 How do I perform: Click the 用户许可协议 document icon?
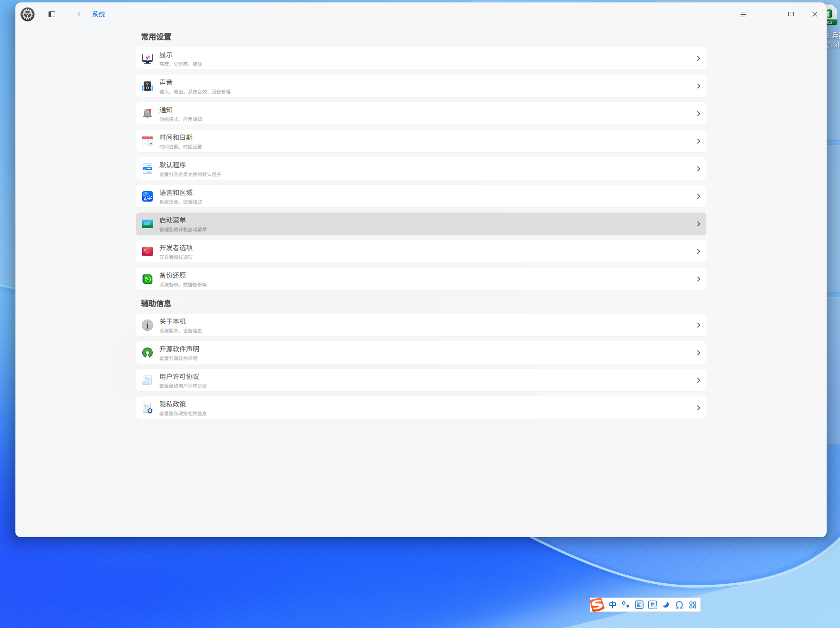coord(147,380)
